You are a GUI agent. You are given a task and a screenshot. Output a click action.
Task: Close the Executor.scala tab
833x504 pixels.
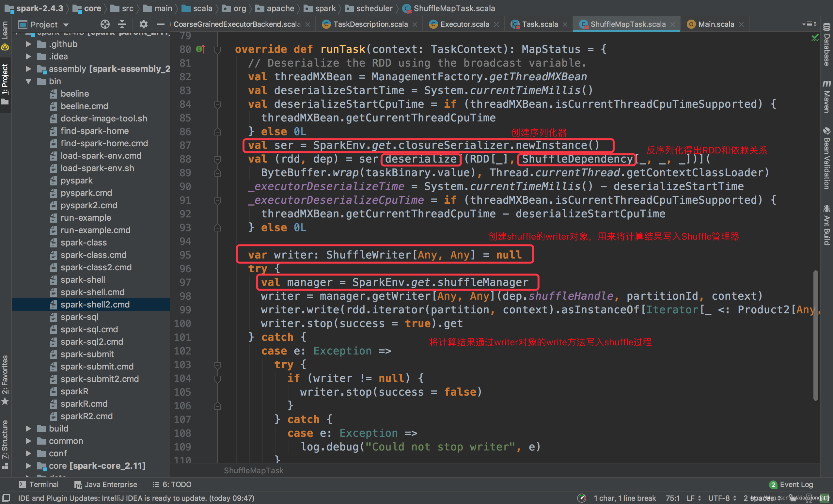point(496,24)
